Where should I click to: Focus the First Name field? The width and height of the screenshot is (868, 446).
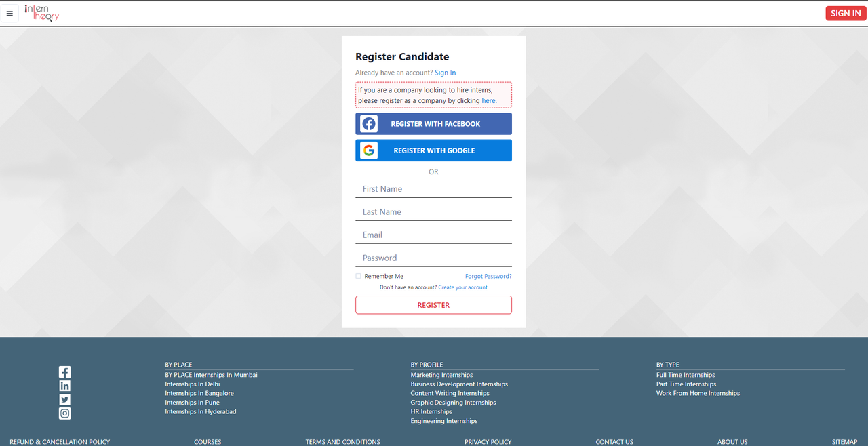433,189
